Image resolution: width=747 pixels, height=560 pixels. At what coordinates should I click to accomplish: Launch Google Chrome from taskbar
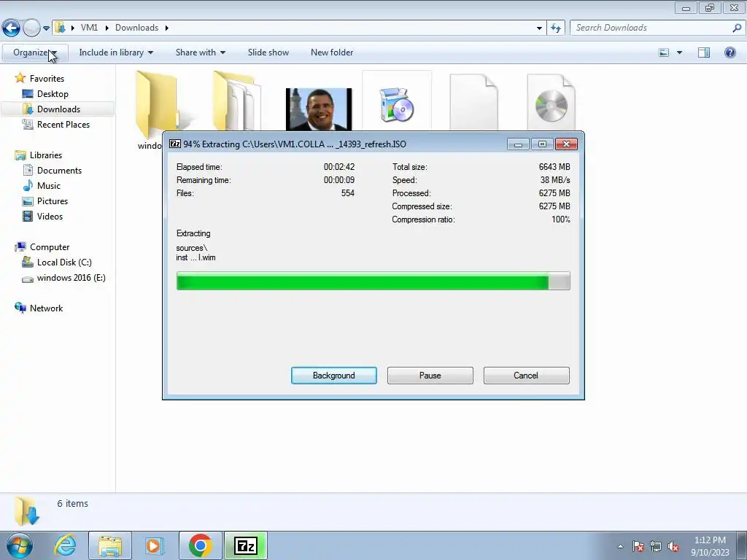click(200, 545)
